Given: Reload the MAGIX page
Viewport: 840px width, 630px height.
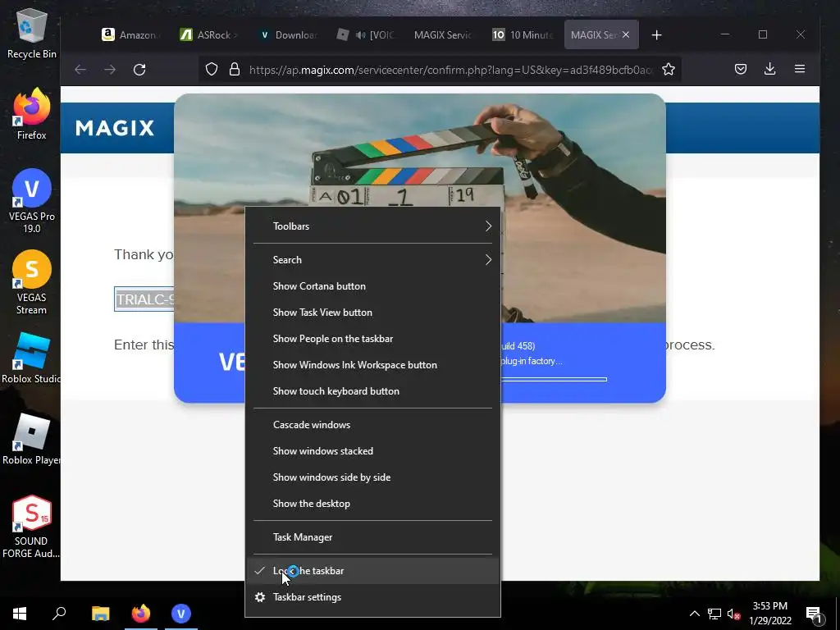Looking at the screenshot, I should [139, 69].
